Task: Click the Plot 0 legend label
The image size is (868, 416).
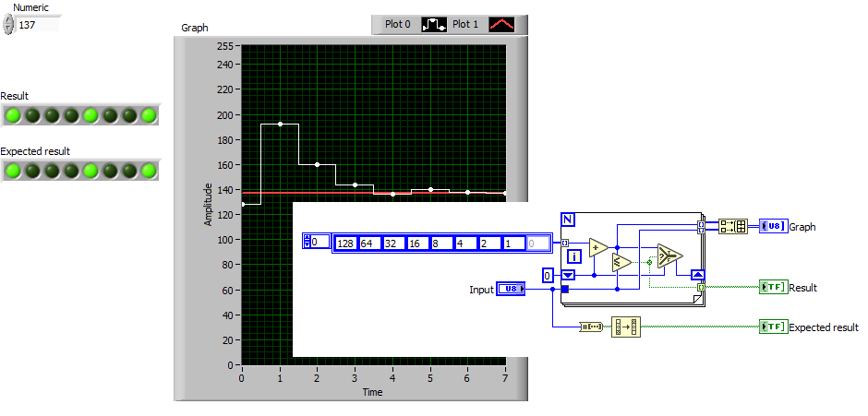Action: pyautogui.click(x=397, y=24)
